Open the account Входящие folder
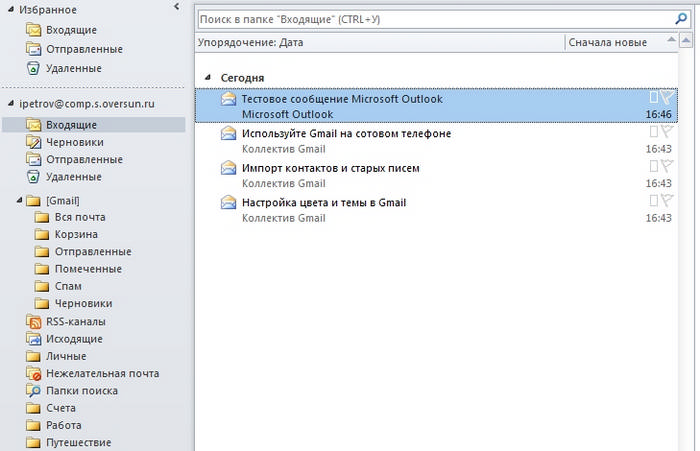Image resolution: width=700 pixels, height=451 pixels. [x=94, y=125]
